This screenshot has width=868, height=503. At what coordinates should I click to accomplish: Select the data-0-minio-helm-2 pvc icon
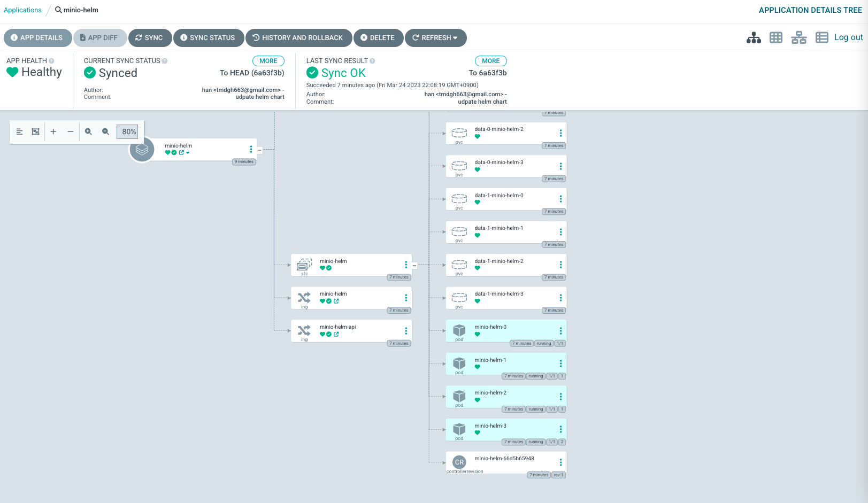tap(459, 133)
